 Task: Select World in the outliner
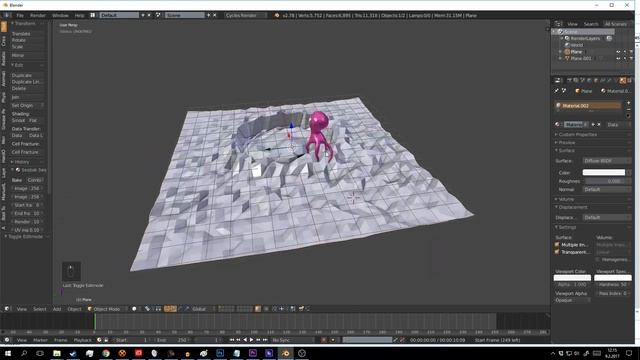577,45
